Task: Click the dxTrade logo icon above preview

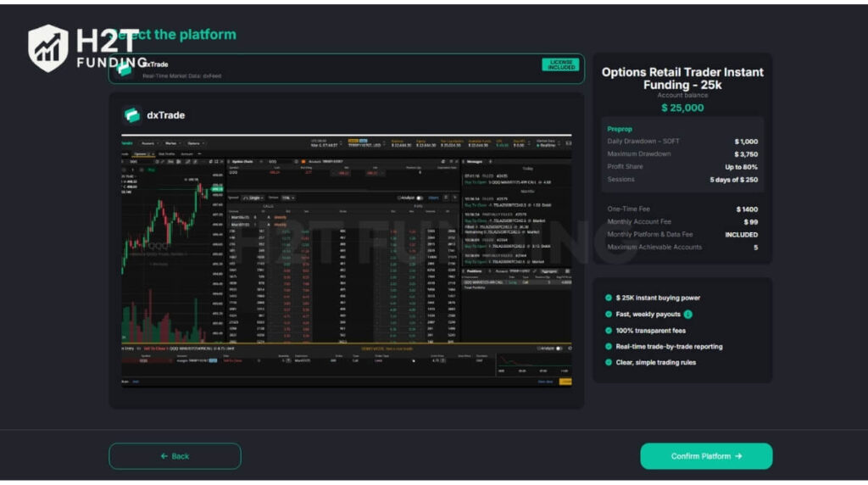Action: point(131,115)
